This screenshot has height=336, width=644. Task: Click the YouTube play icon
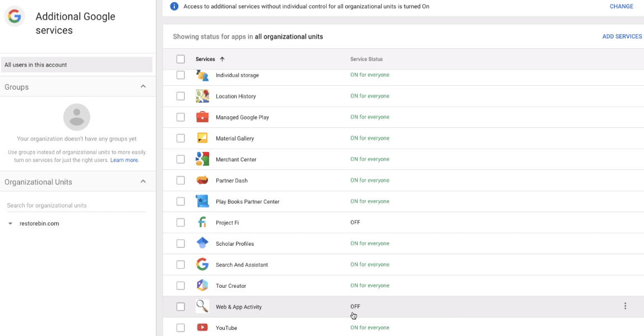(x=202, y=328)
